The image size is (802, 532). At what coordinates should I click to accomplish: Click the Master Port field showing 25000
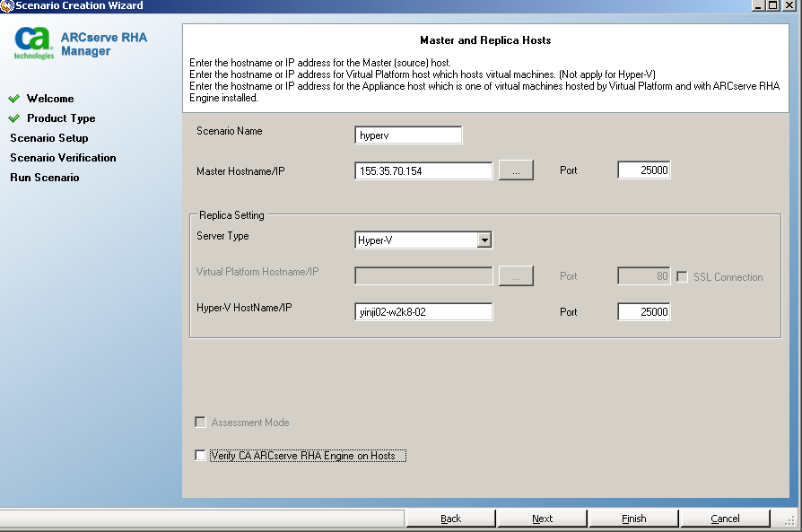pos(643,170)
